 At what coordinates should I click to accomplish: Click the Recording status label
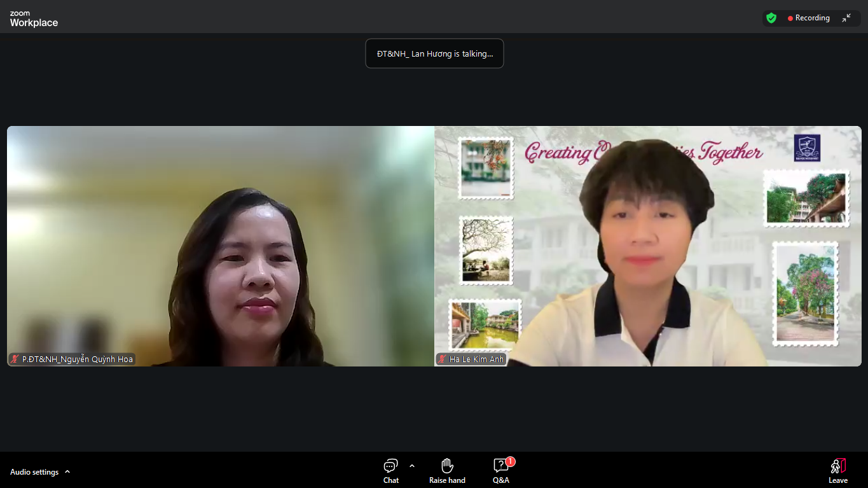813,18
